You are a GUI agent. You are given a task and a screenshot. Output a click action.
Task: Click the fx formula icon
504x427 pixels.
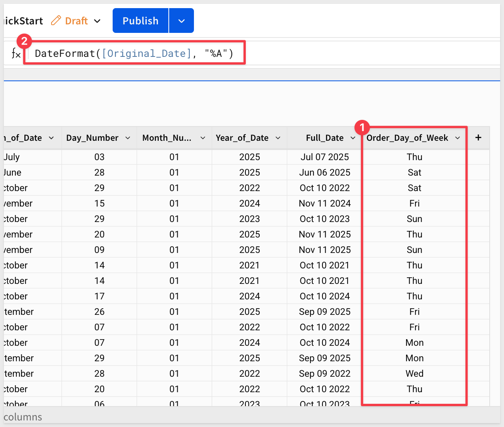pos(16,53)
